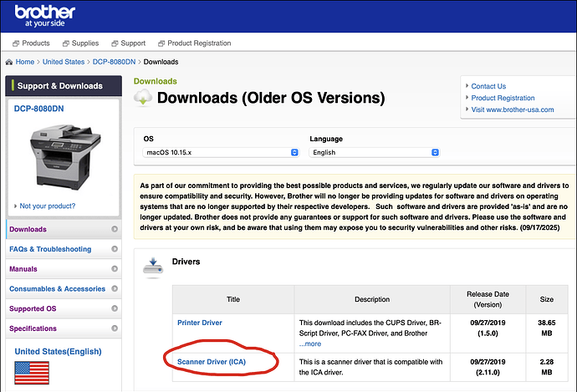Click the Not your product? link

point(48,206)
